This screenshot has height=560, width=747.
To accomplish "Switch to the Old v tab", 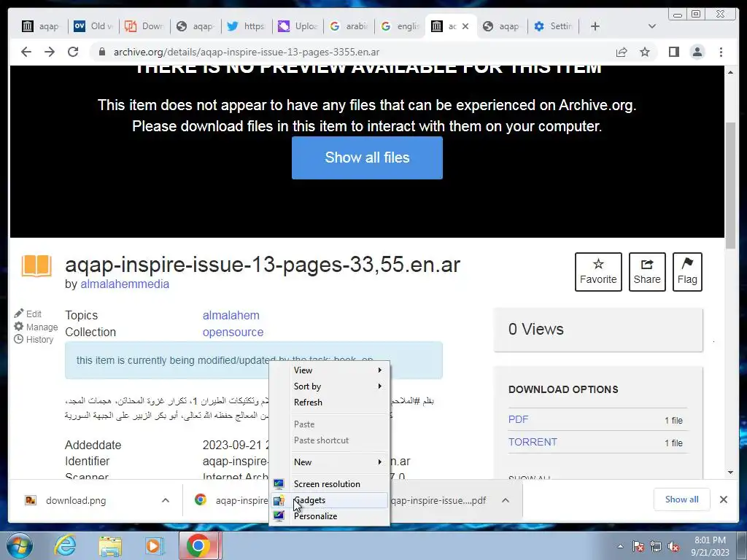I will [x=93, y=26].
